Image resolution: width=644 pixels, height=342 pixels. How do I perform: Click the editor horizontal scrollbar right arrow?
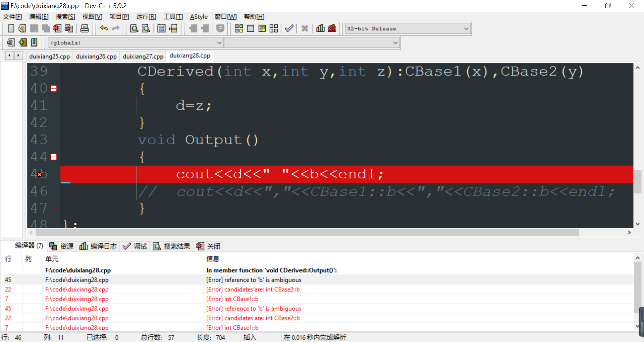coord(629,232)
